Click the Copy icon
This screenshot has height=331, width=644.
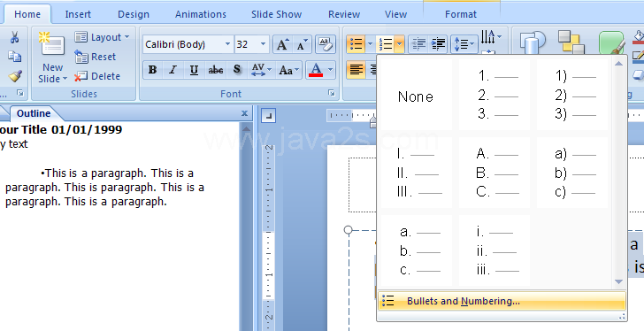click(15, 57)
